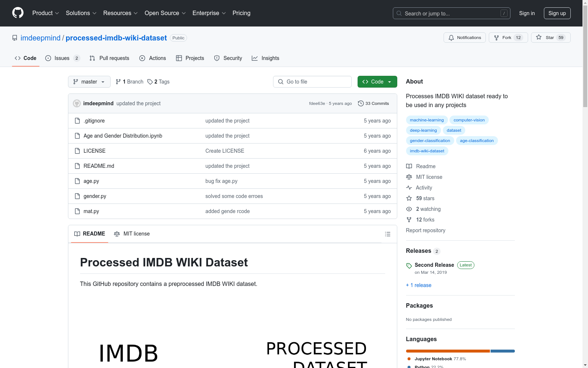The height and width of the screenshot is (368, 588).
Task: Select the Security shield tab icon
Action: coord(216,58)
